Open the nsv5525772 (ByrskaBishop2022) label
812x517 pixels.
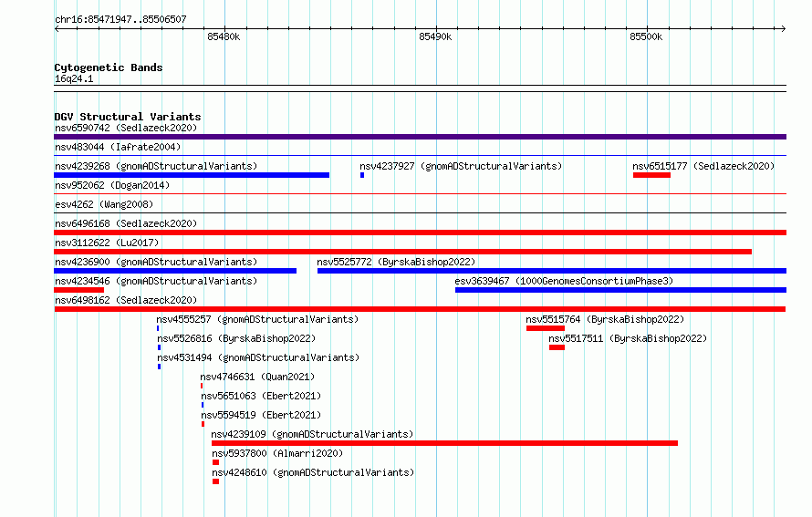(396, 262)
